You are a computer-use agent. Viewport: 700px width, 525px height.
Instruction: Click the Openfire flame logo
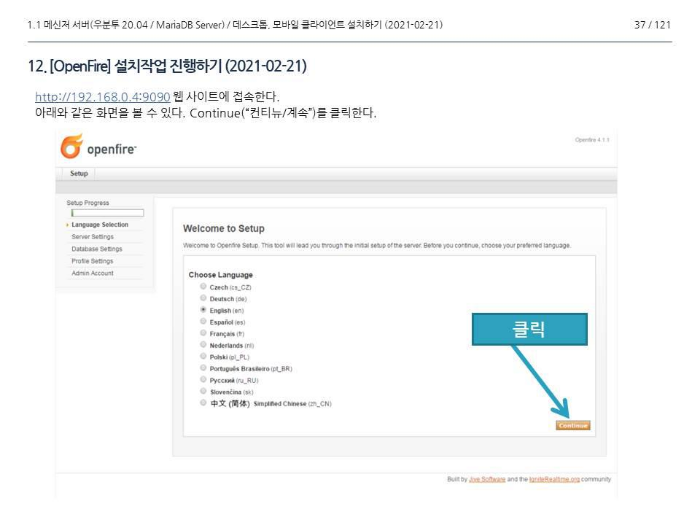click(72, 146)
